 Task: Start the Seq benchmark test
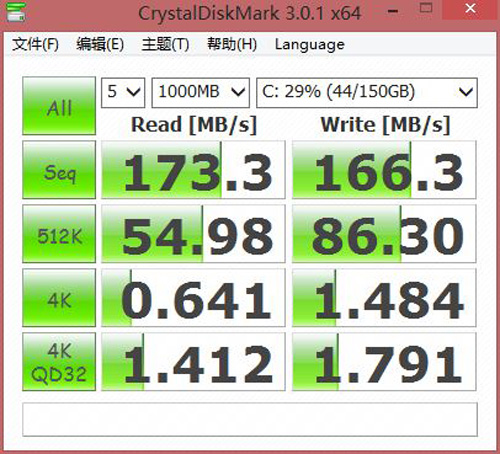[x=59, y=170]
